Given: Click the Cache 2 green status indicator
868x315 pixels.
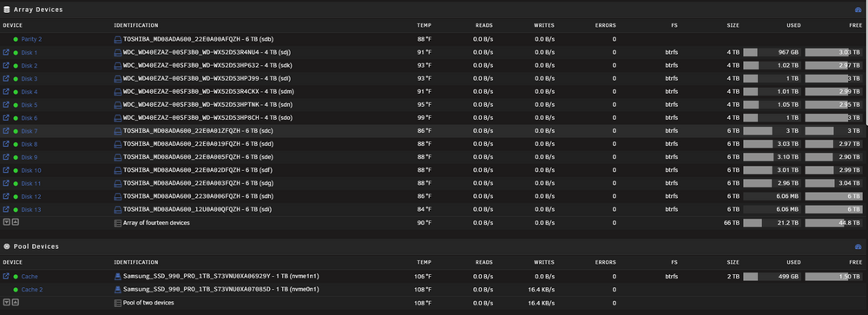Looking at the screenshot, I should [16, 290].
